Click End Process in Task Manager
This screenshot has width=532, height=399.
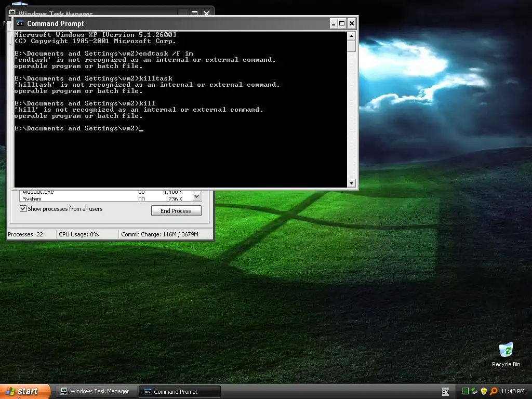tap(176, 211)
